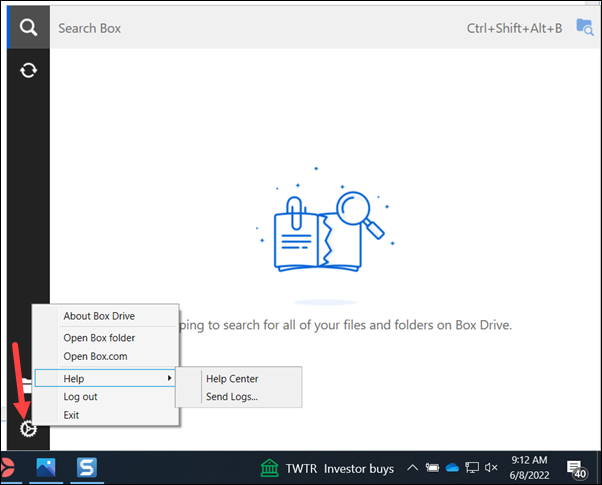Choose Send Logs... from submenu
Screen dimensions: 602x485
tap(239, 397)
